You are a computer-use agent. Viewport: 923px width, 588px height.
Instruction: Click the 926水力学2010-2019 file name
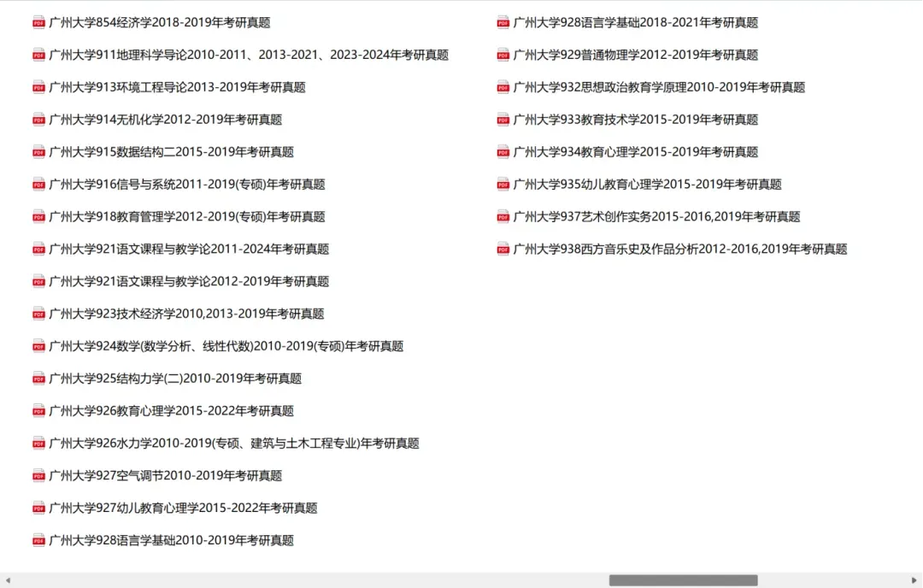tap(234, 444)
